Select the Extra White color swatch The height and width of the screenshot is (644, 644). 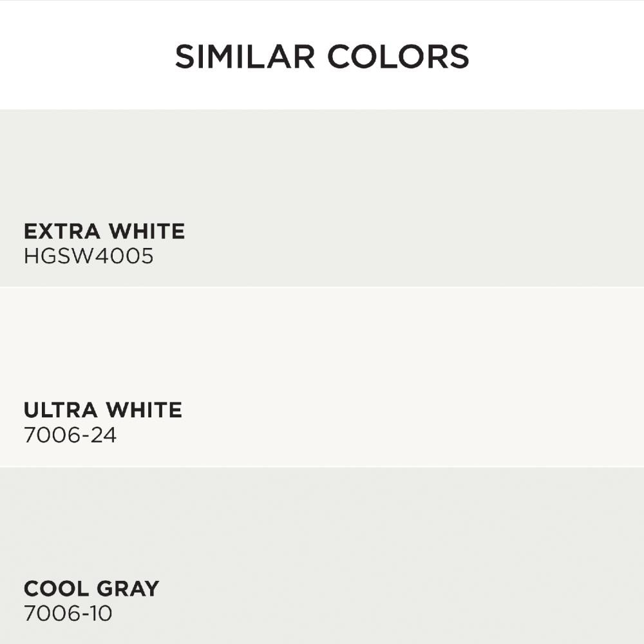click(x=322, y=198)
